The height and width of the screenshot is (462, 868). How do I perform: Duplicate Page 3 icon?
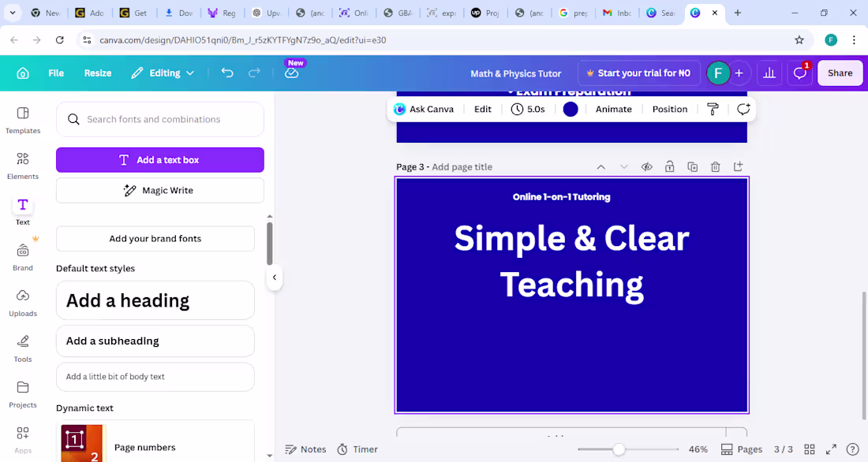click(692, 167)
